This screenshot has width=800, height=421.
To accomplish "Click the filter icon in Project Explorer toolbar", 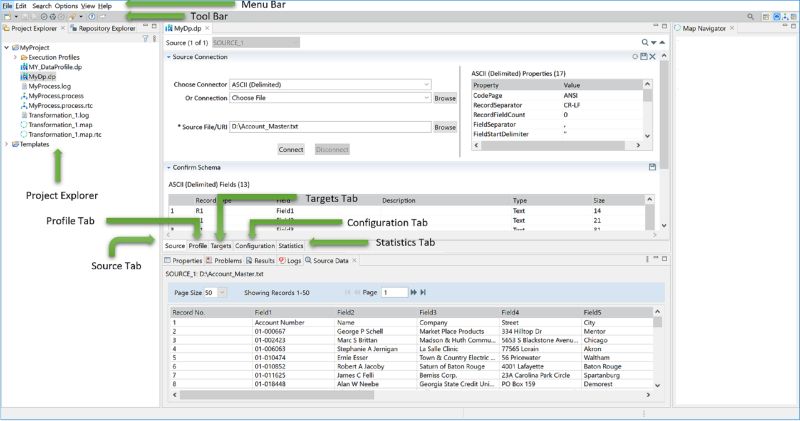I will (145, 38).
